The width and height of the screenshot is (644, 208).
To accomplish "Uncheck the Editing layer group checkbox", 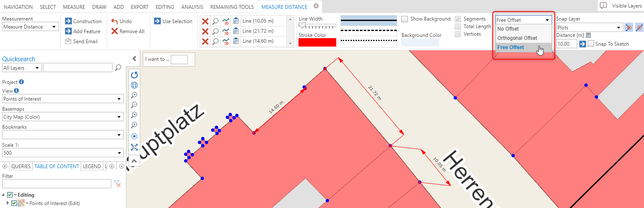I will click(10, 195).
